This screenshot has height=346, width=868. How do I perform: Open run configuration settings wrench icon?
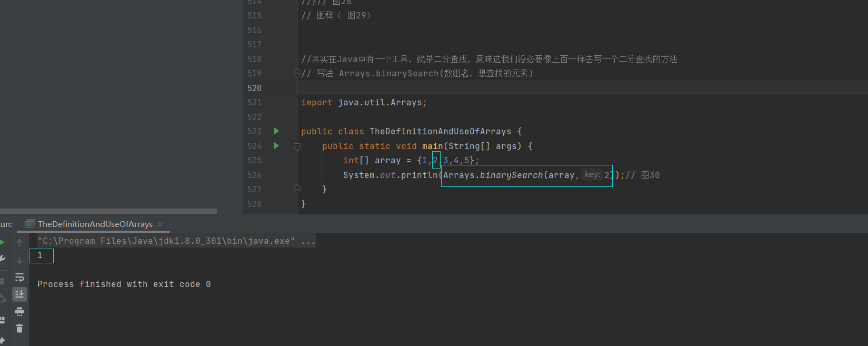2,259
